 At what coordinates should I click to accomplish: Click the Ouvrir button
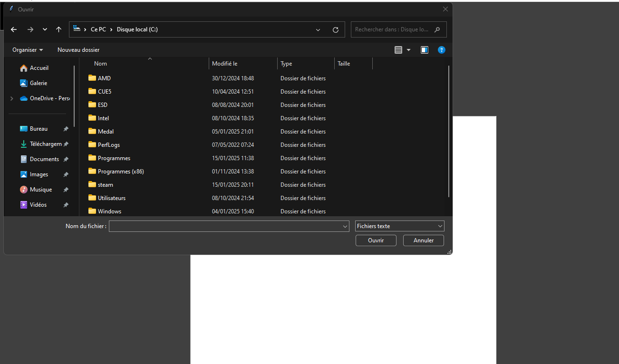[x=376, y=240]
